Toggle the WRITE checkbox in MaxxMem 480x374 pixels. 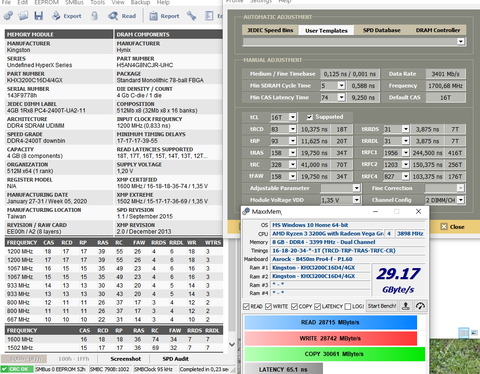tap(268, 306)
